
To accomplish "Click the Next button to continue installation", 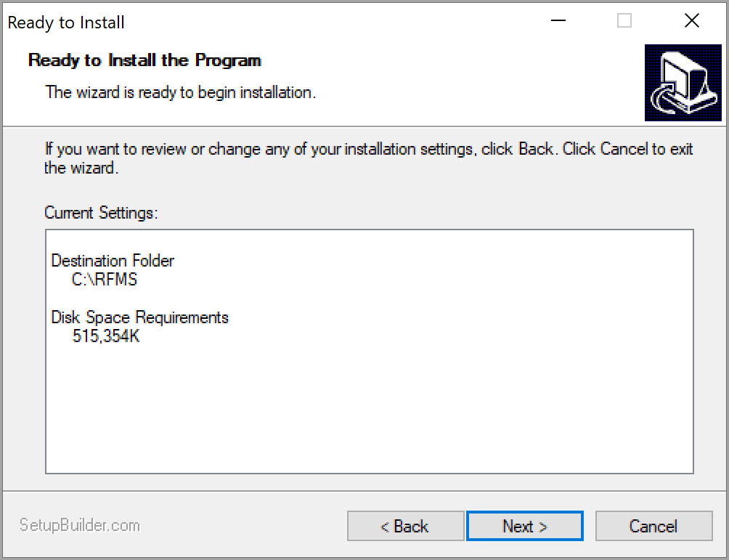I will pos(524,526).
